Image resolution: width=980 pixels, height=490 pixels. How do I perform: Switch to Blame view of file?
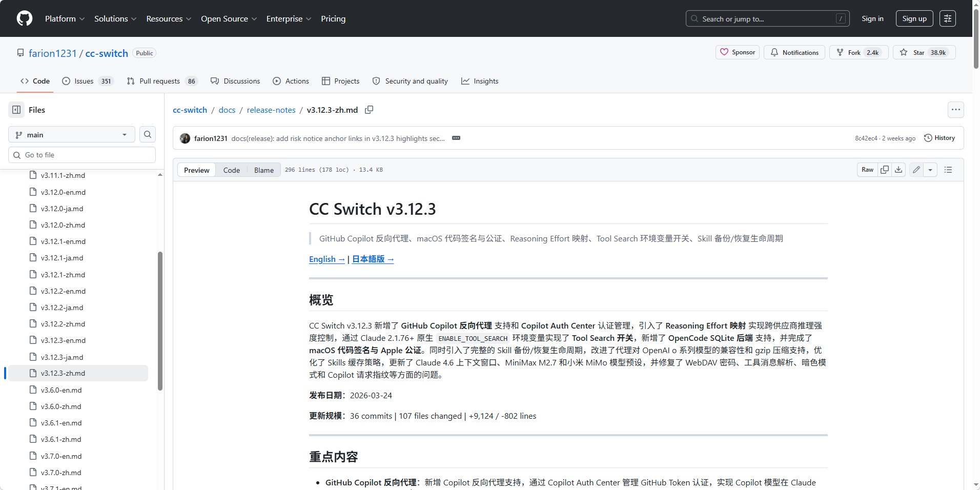point(264,170)
